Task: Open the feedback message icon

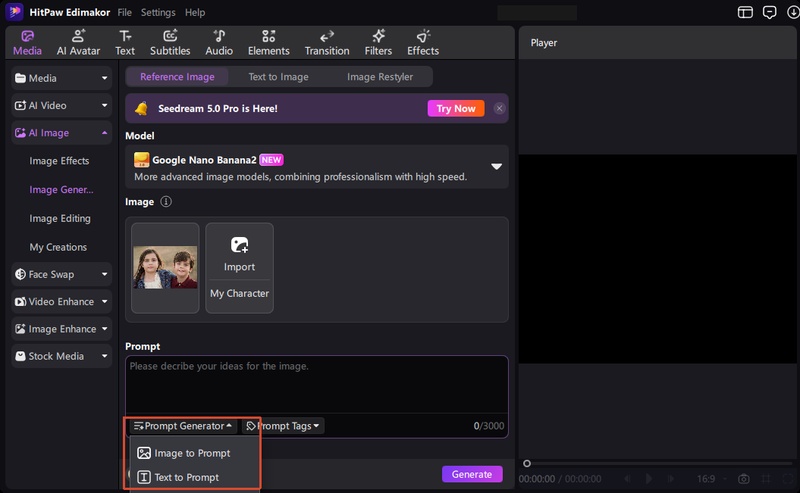Action: [769, 12]
